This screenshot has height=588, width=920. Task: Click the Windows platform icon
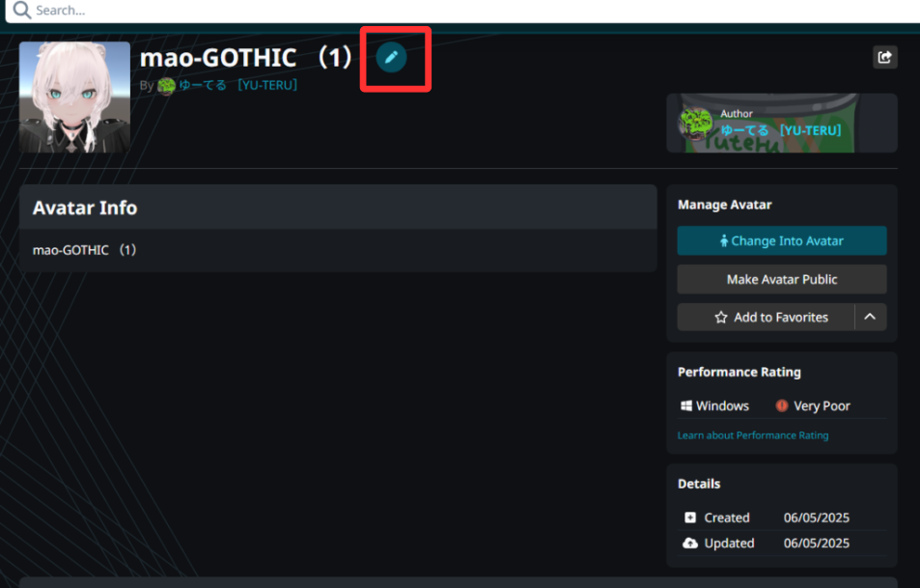point(685,406)
